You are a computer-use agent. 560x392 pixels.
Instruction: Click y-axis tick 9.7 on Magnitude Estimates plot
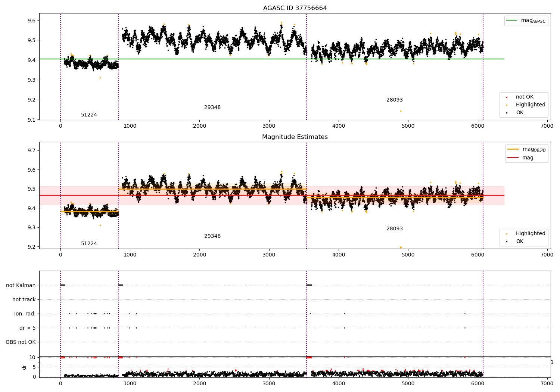tap(32, 151)
